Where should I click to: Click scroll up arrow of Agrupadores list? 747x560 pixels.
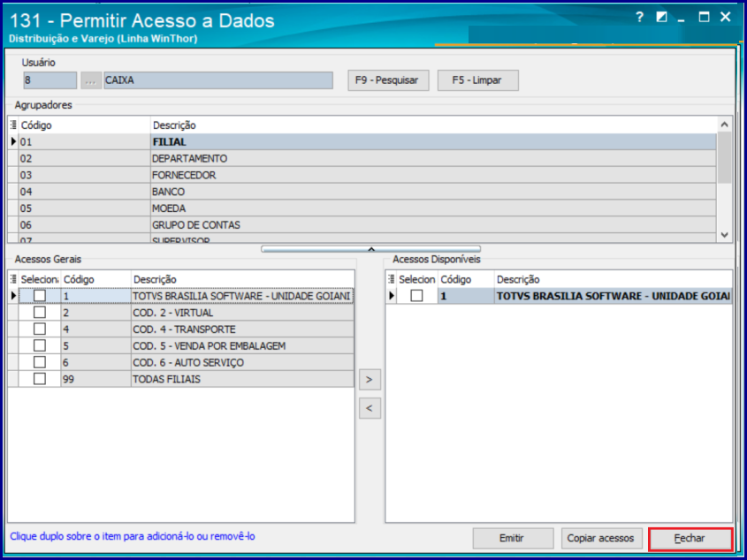tap(725, 125)
